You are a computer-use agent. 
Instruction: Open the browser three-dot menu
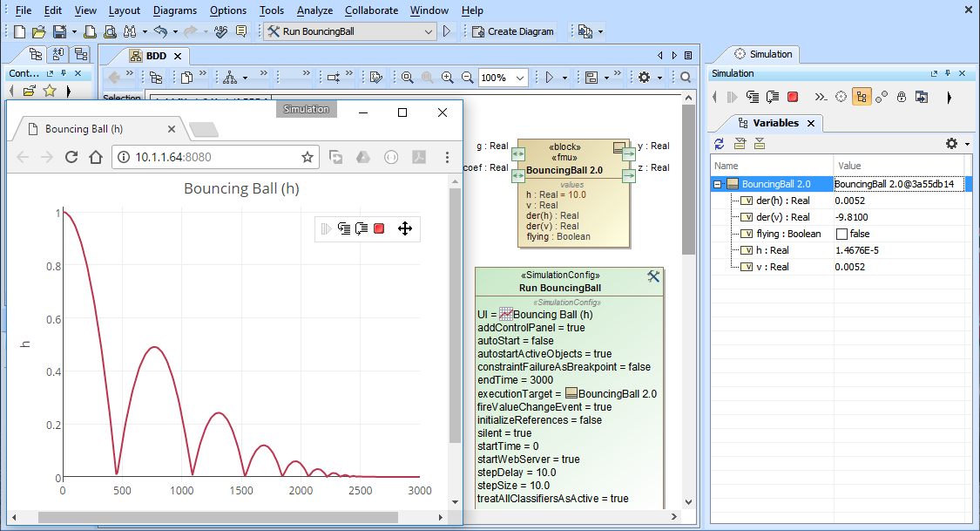[447, 157]
